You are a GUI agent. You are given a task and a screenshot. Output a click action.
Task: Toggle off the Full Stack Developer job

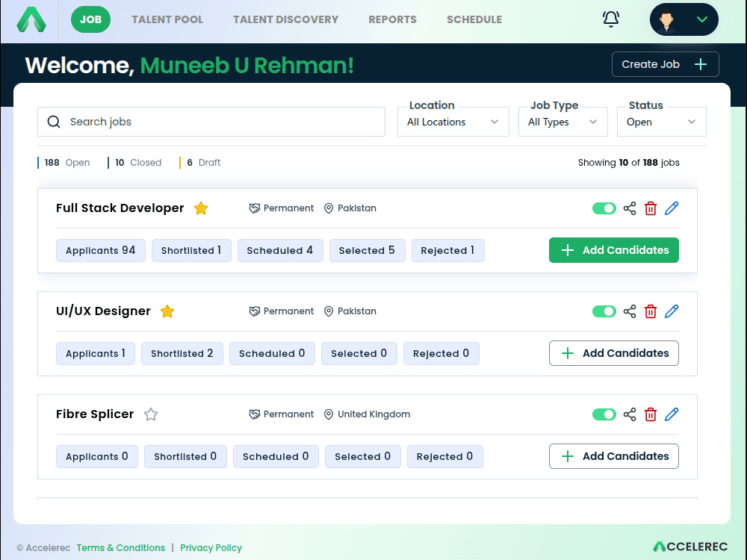tap(604, 208)
